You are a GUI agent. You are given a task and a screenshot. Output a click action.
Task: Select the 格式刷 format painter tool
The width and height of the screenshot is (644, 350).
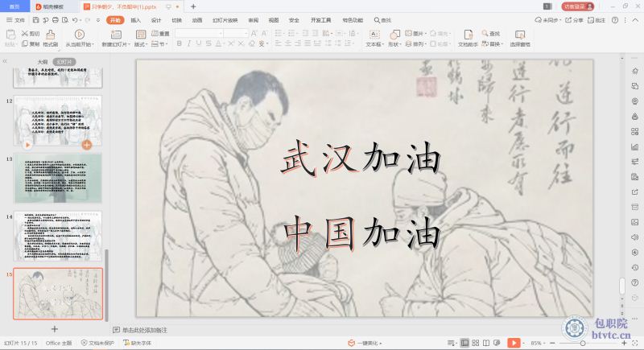[x=50, y=38]
